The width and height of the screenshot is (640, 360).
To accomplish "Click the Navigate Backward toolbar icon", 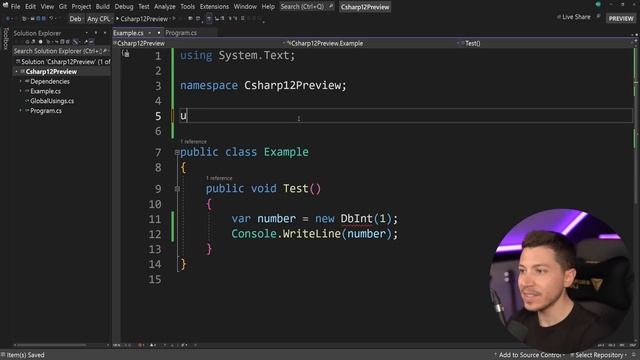I will tap(8, 19).
